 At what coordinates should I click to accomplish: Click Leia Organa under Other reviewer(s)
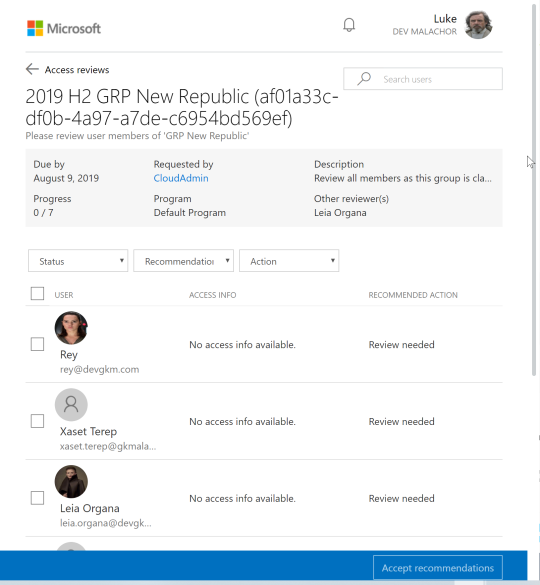340,213
